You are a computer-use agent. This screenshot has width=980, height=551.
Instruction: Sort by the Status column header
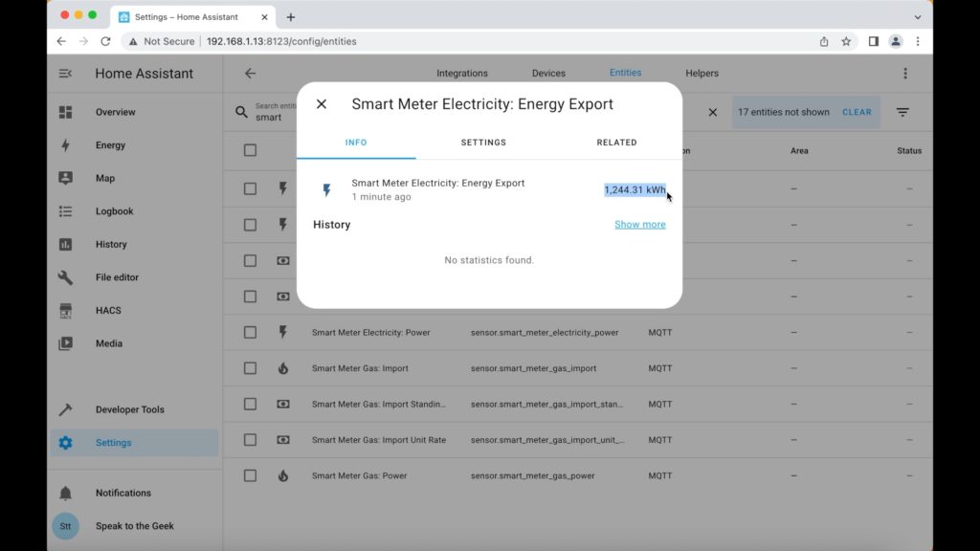tap(909, 150)
